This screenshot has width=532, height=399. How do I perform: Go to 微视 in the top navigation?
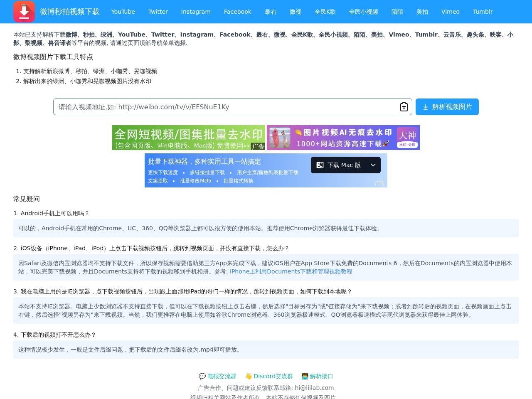click(x=296, y=12)
